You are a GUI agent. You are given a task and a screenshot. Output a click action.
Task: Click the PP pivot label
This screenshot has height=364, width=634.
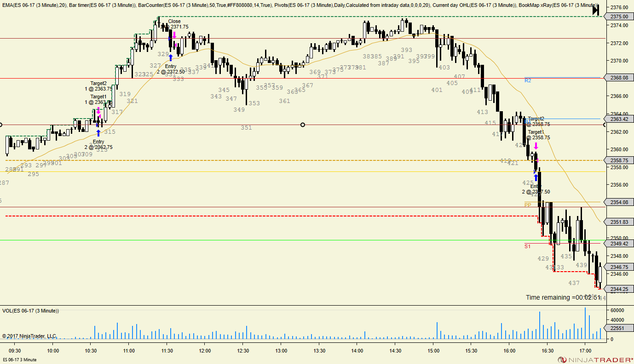[x=528, y=205]
